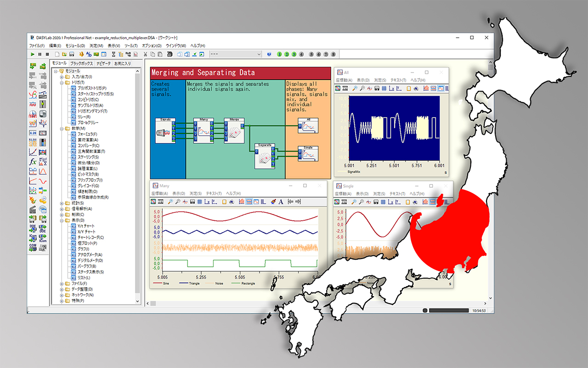Select フォーミュラ(F) module in the tree

87,134
